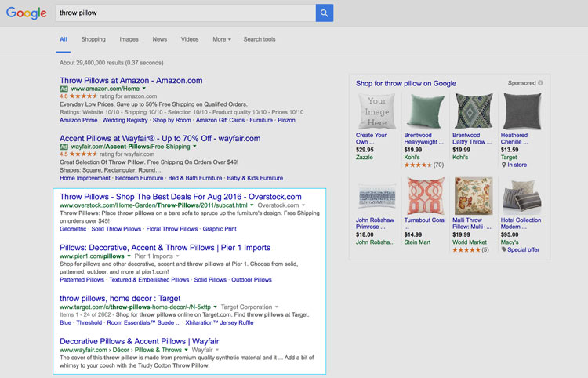Switch to the Videos tab
This screenshot has width=588, height=378.
pyautogui.click(x=190, y=39)
